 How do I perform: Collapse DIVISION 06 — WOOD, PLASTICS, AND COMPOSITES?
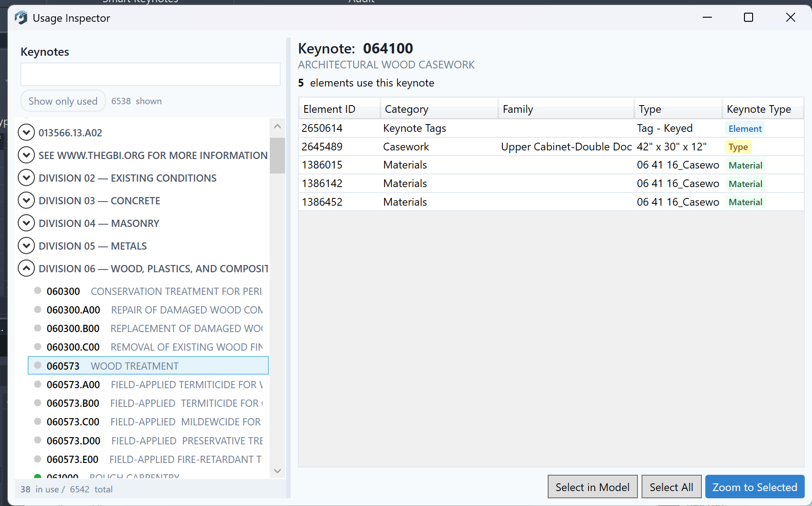click(x=26, y=268)
